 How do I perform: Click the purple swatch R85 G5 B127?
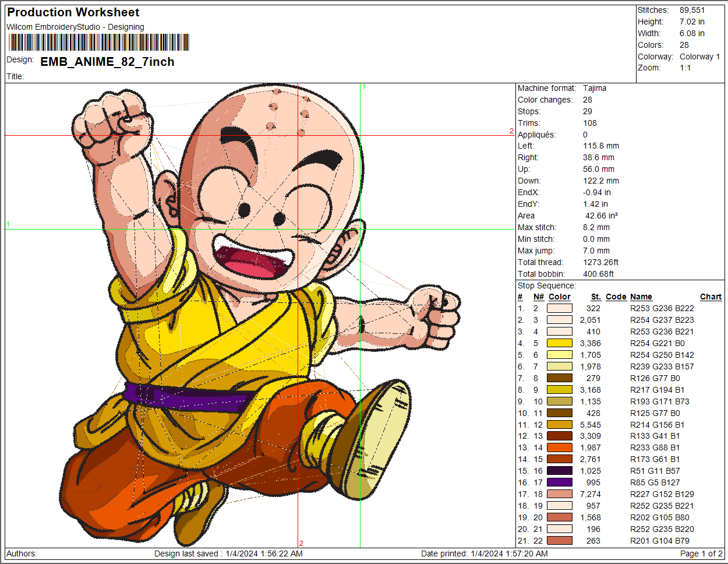click(560, 482)
